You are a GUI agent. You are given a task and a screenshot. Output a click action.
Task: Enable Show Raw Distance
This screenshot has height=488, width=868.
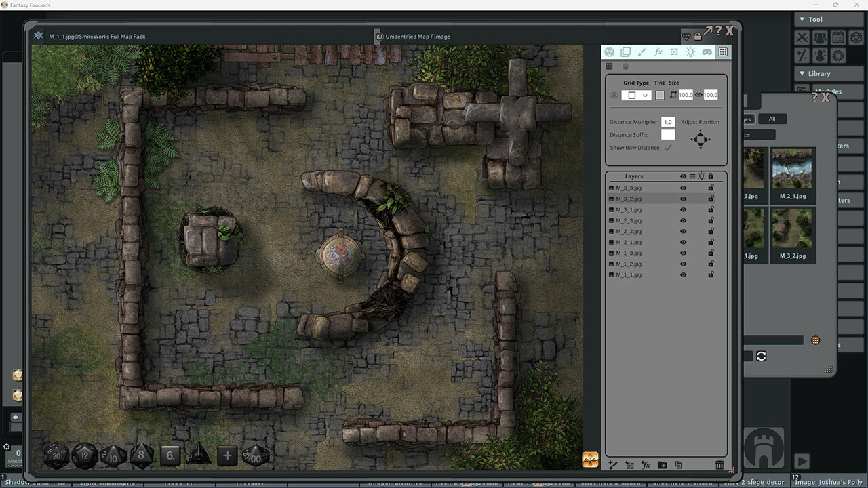[669, 147]
